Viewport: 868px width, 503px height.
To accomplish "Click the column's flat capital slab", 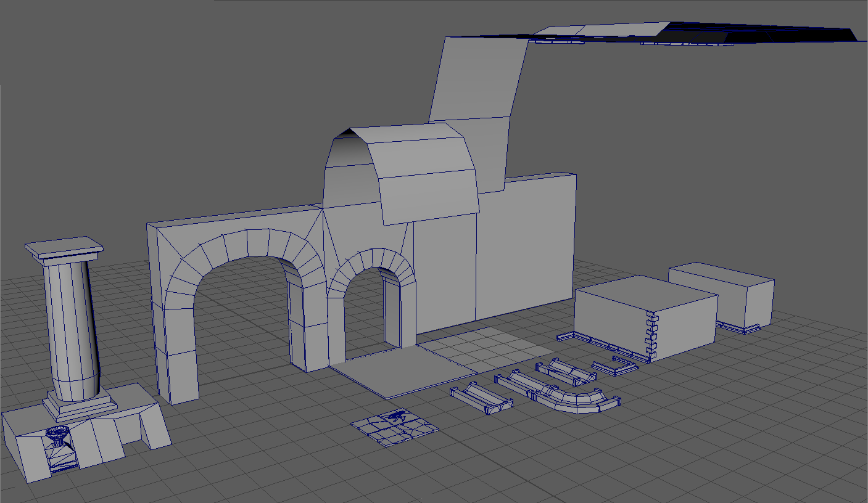I will coord(64,248).
